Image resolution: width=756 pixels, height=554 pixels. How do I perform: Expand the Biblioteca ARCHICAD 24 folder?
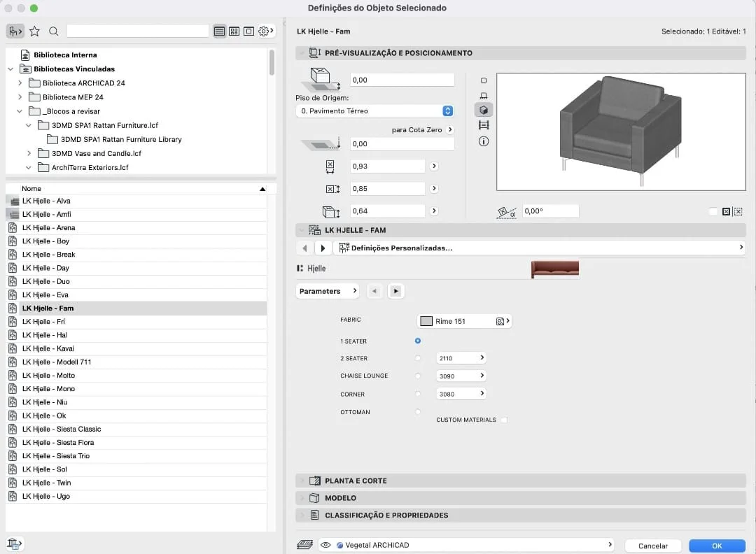[20, 83]
